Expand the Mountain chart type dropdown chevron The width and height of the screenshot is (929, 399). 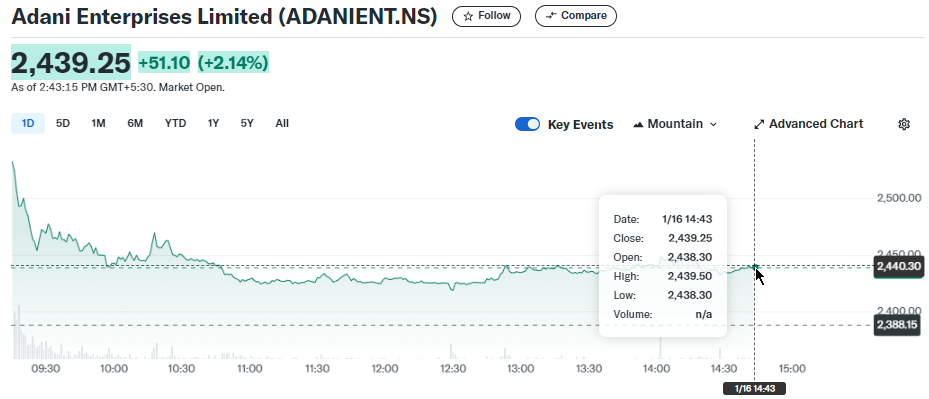point(713,125)
